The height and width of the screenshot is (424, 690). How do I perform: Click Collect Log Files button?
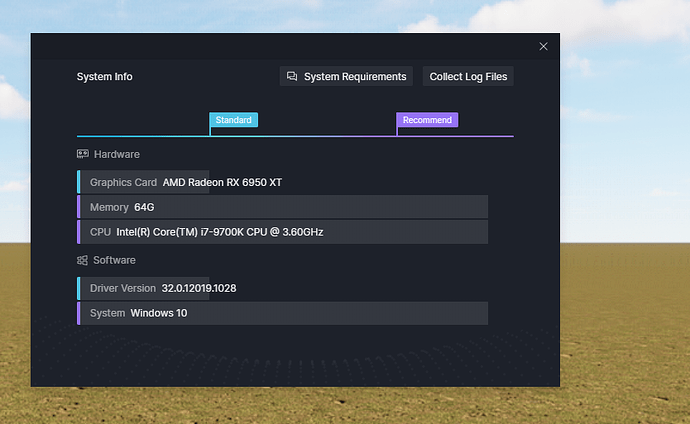(468, 77)
